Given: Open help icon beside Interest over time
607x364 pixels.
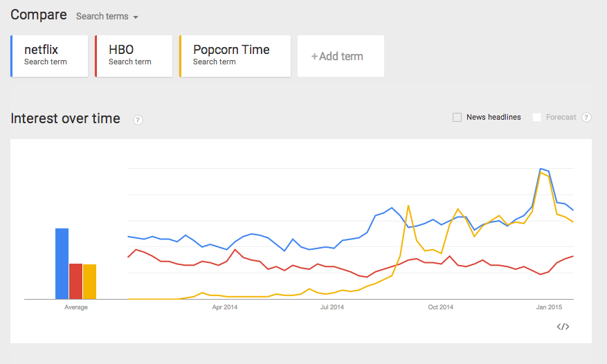Looking at the screenshot, I should pos(138,120).
